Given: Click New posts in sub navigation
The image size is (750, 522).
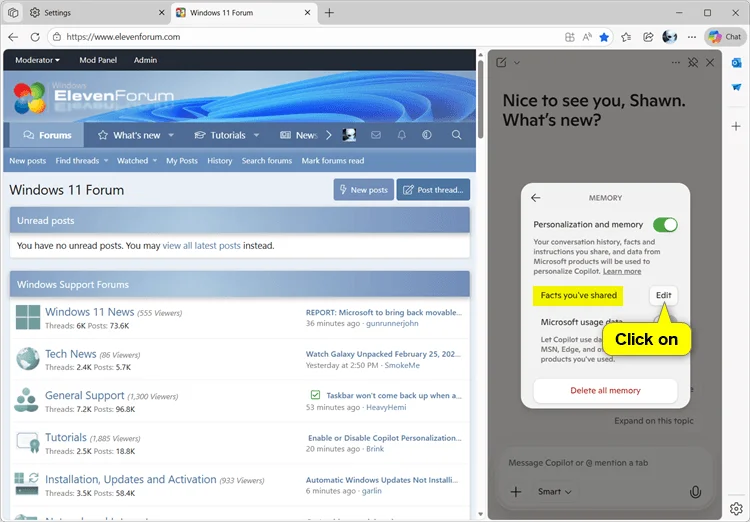Looking at the screenshot, I should tap(28, 161).
